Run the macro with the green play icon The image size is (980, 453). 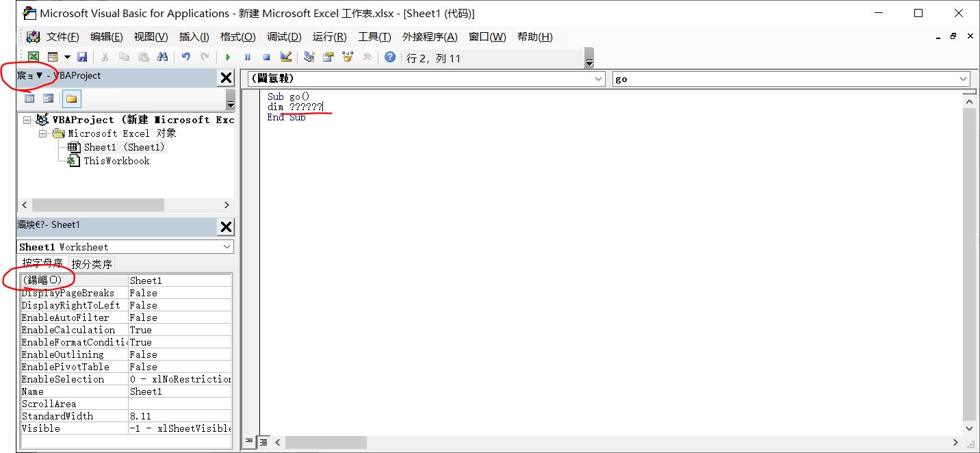[x=228, y=57]
